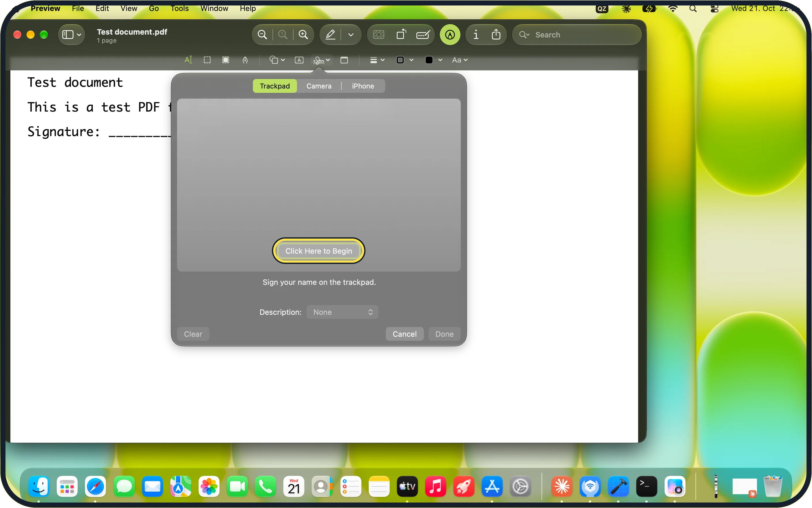812x508 pixels.
Task: Open the document info inspector
Action: pos(476,35)
